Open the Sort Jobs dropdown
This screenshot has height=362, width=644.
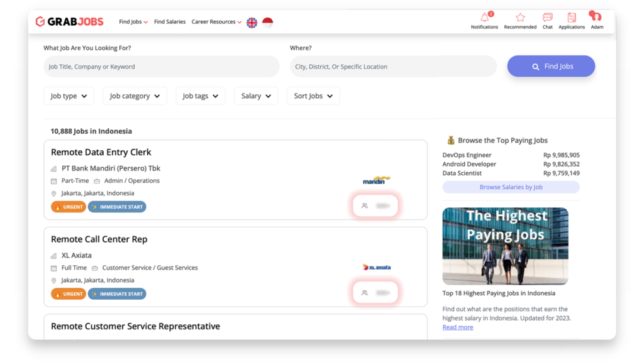click(x=313, y=96)
